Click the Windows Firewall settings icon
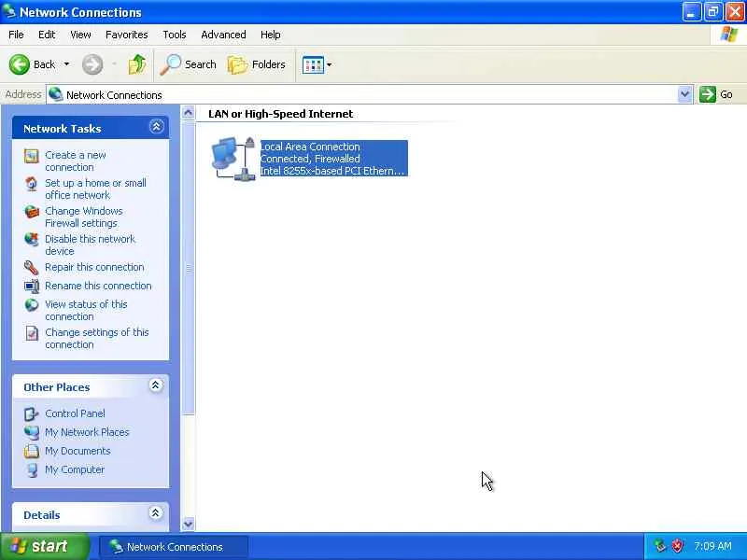This screenshot has height=560, width=747. pyautogui.click(x=32, y=212)
